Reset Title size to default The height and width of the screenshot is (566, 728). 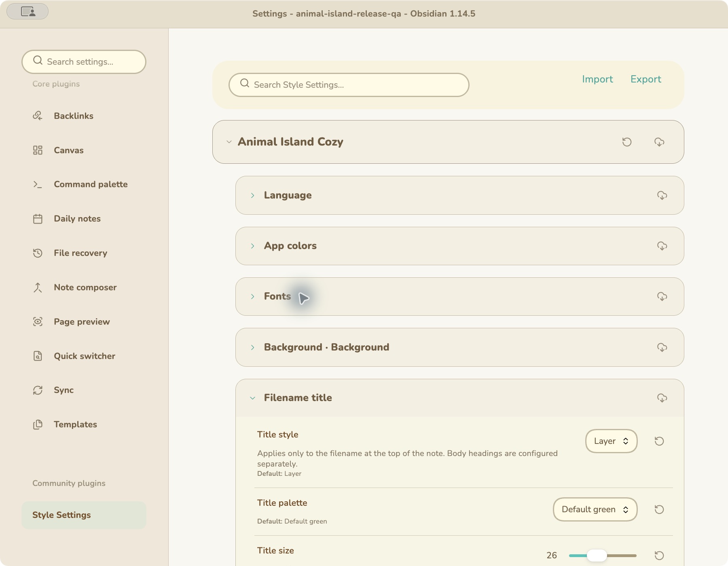click(x=659, y=555)
